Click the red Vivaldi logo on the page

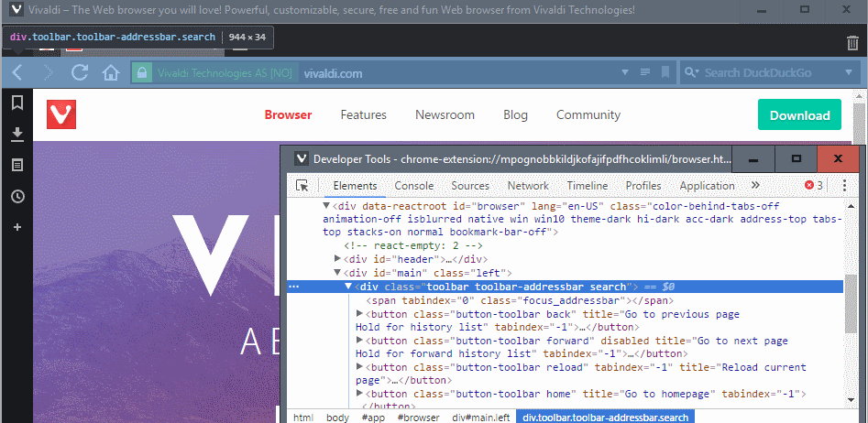tap(61, 114)
